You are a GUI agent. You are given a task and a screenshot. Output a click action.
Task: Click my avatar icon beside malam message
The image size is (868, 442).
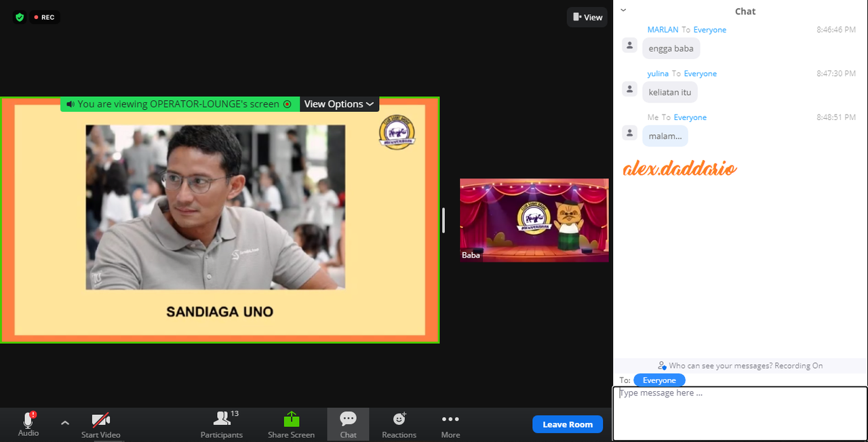pos(630,133)
